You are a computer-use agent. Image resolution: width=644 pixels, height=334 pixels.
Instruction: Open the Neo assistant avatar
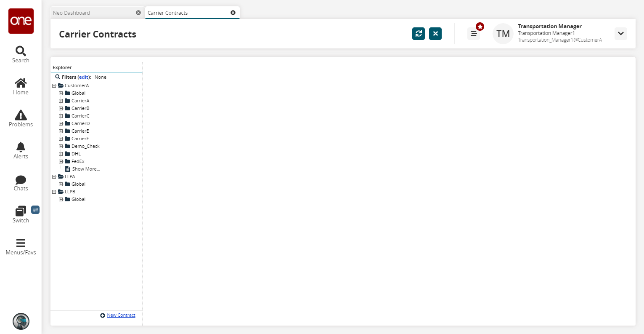[21, 321]
